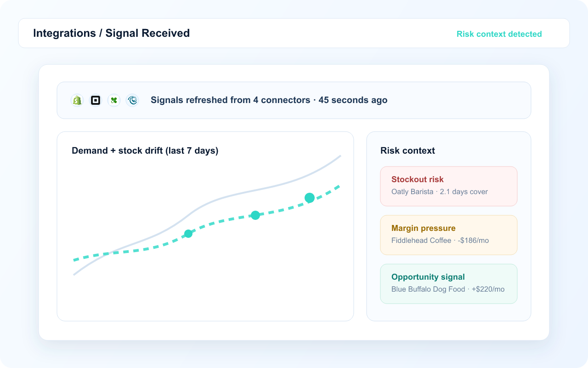Expand the Opportunity signal for Blue Buffalo

(x=448, y=283)
